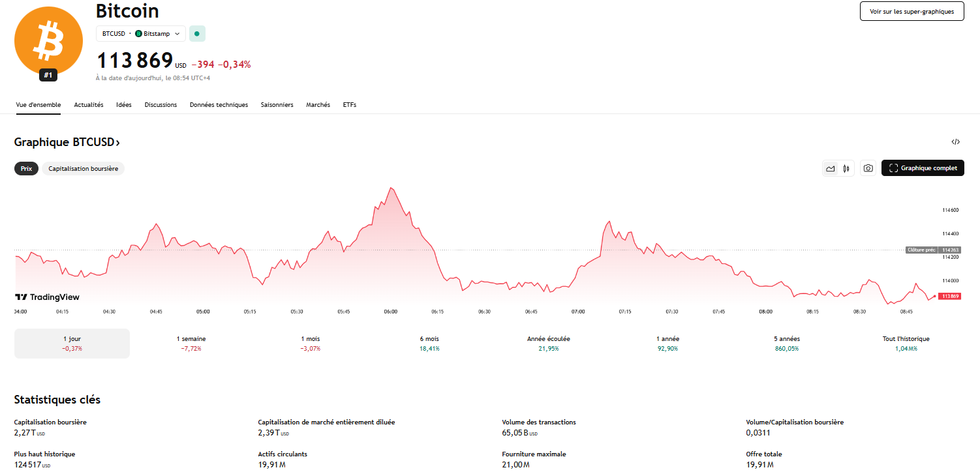Click the Actifs circulants 19,91 M value

pyautogui.click(x=272, y=464)
